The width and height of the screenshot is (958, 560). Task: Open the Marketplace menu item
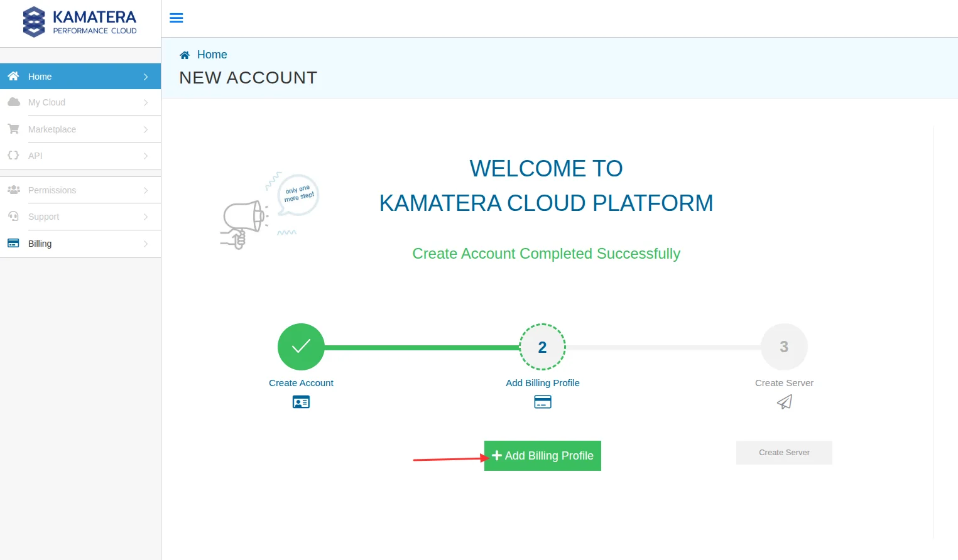[x=80, y=129]
